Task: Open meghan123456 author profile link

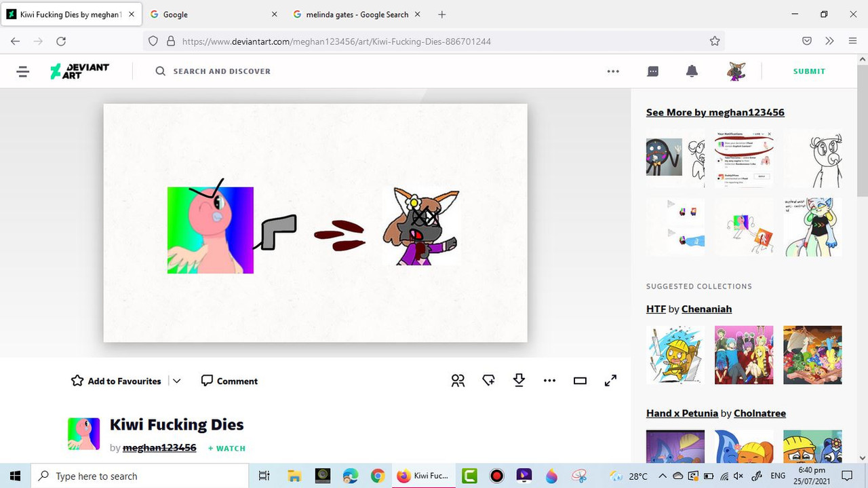Action: 159,448
